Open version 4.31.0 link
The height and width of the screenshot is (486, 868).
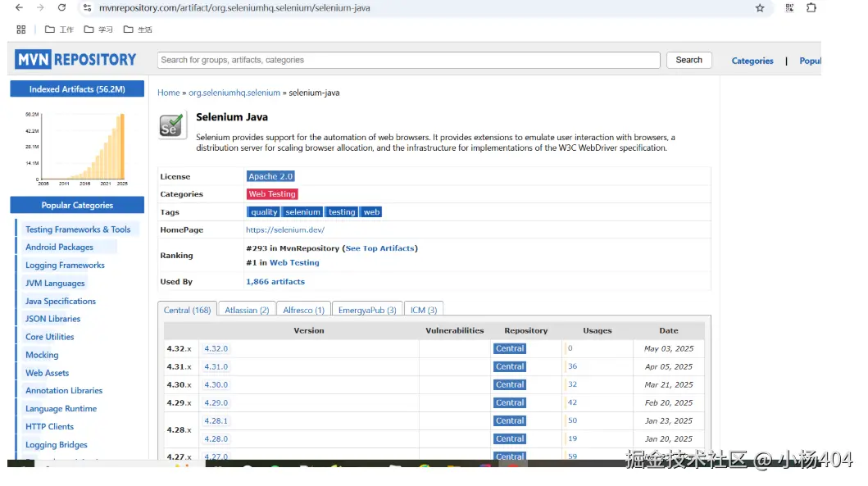pos(216,366)
